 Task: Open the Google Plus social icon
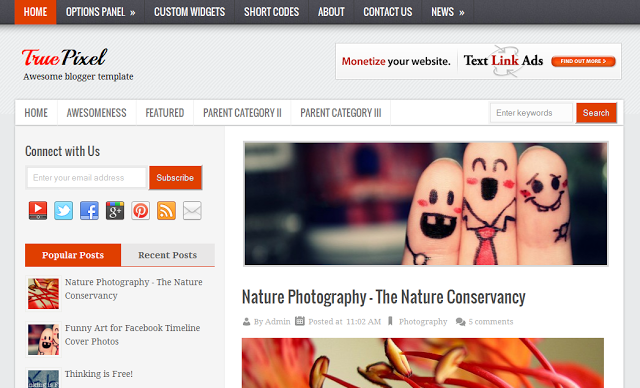pos(115,211)
